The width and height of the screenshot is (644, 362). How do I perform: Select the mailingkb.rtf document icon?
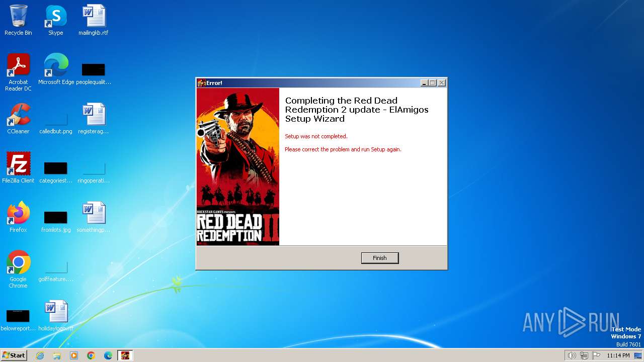(94, 20)
